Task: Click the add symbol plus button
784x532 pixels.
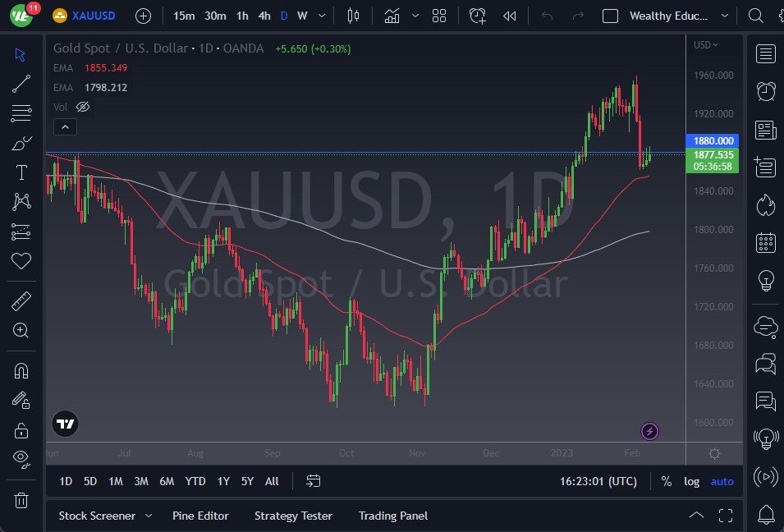Action: 143,16
